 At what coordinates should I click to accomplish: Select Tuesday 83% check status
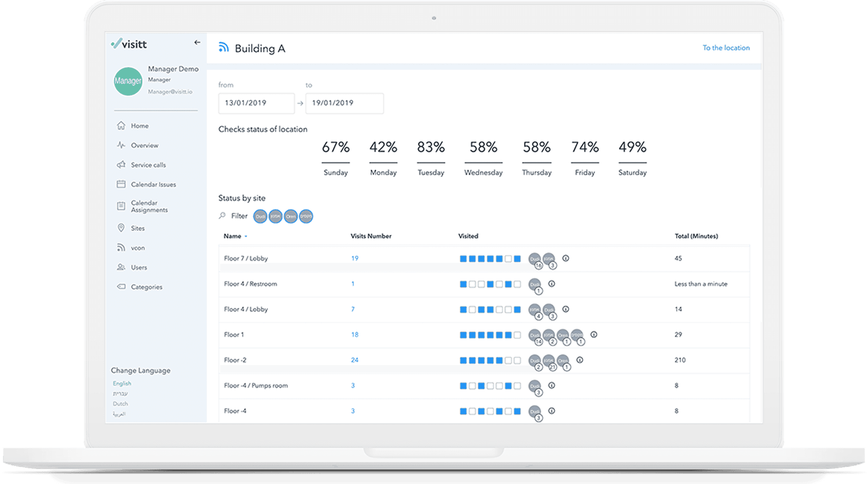(x=431, y=158)
